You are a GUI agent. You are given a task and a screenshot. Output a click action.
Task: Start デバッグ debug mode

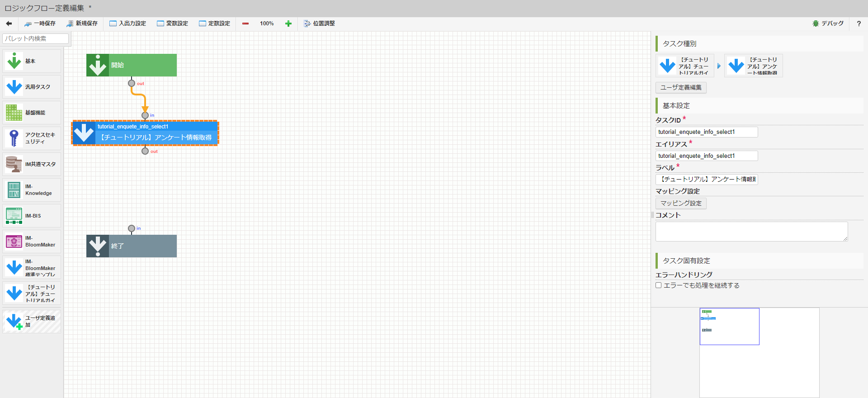[828, 24]
